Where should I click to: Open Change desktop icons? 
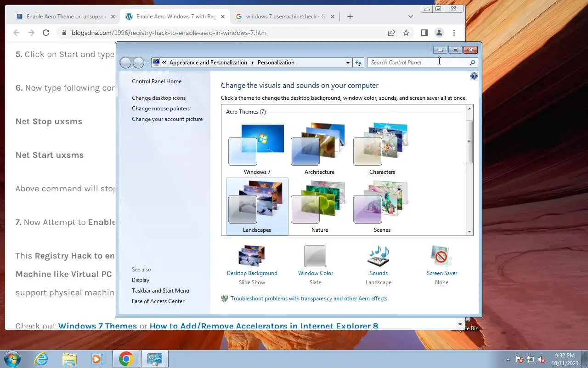pos(159,98)
